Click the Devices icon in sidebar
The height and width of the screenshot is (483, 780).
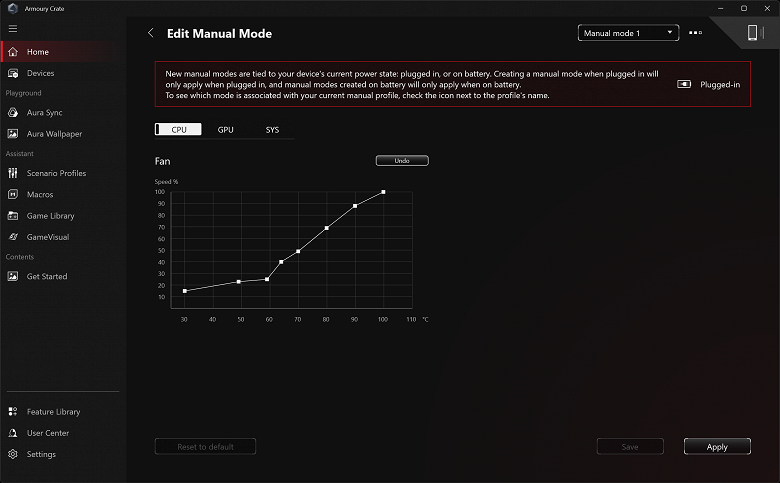(x=13, y=73)
